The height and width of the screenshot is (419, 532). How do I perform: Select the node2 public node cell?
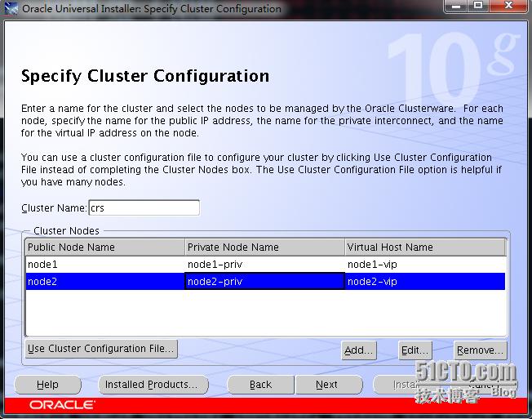pos(105,281)
